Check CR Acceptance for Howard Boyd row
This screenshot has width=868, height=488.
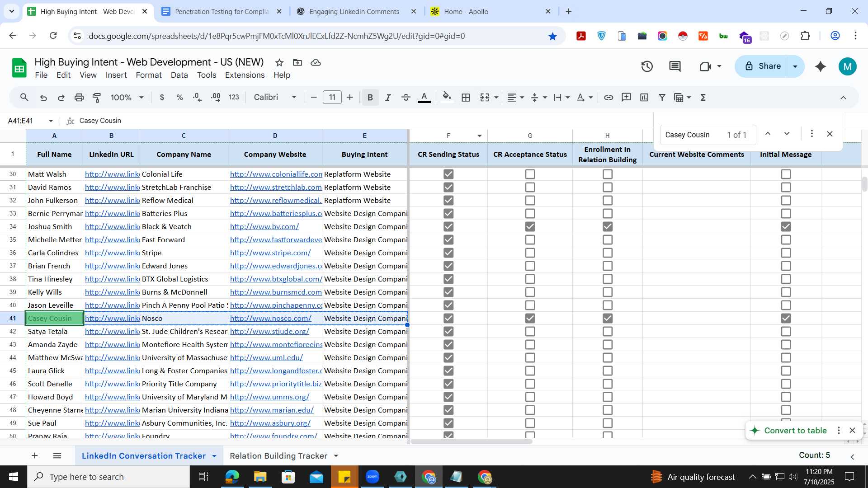530,397
